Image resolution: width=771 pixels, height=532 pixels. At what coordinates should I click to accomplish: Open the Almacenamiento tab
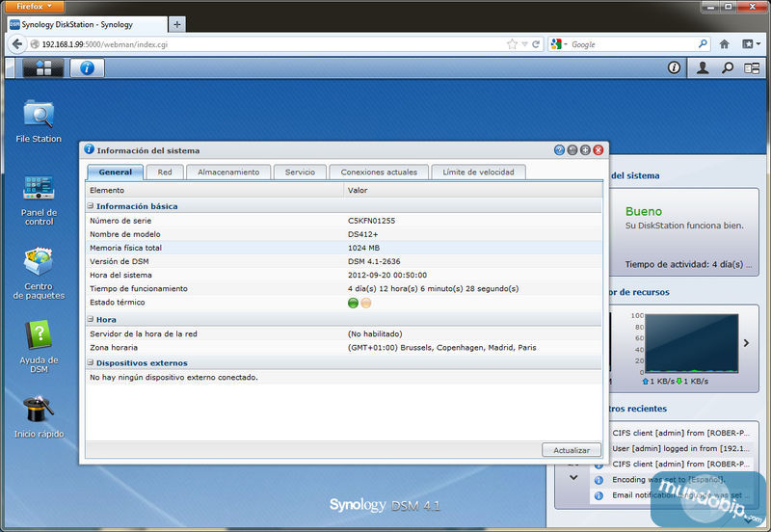click(x=228, y=173)
